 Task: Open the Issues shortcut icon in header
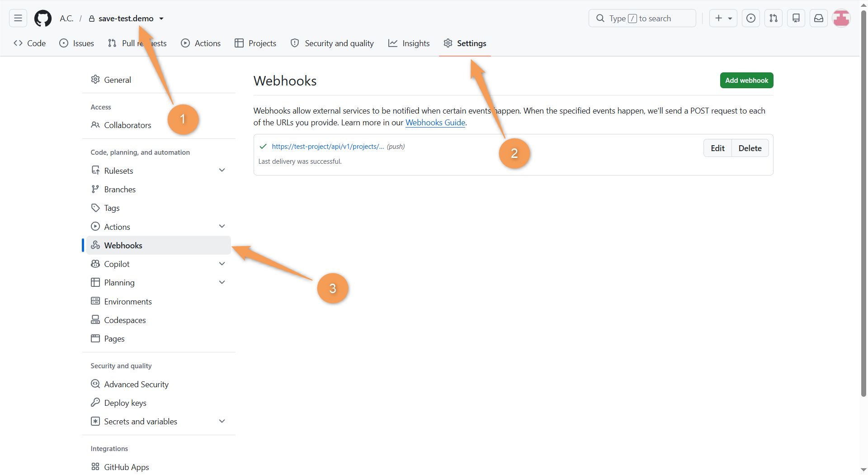[750, 18]
